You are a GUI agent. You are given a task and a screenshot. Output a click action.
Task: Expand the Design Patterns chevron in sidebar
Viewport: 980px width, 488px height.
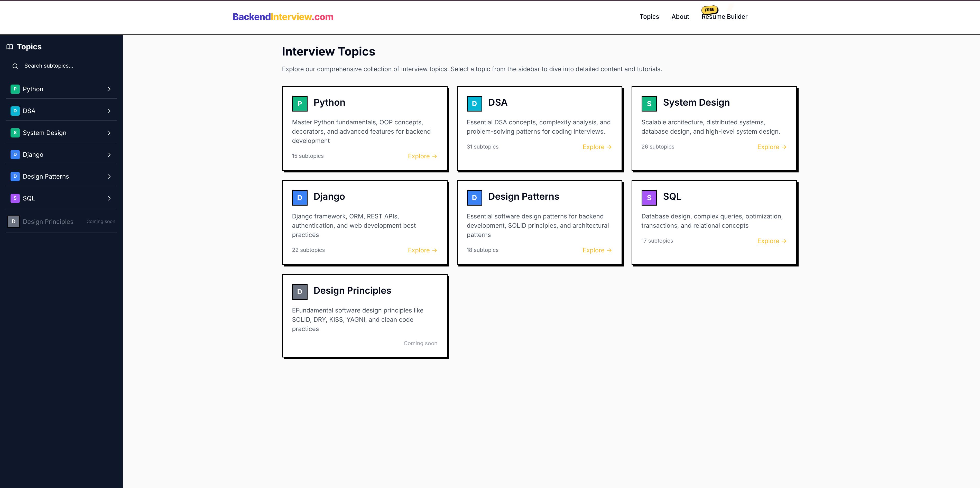click(109, 177)
